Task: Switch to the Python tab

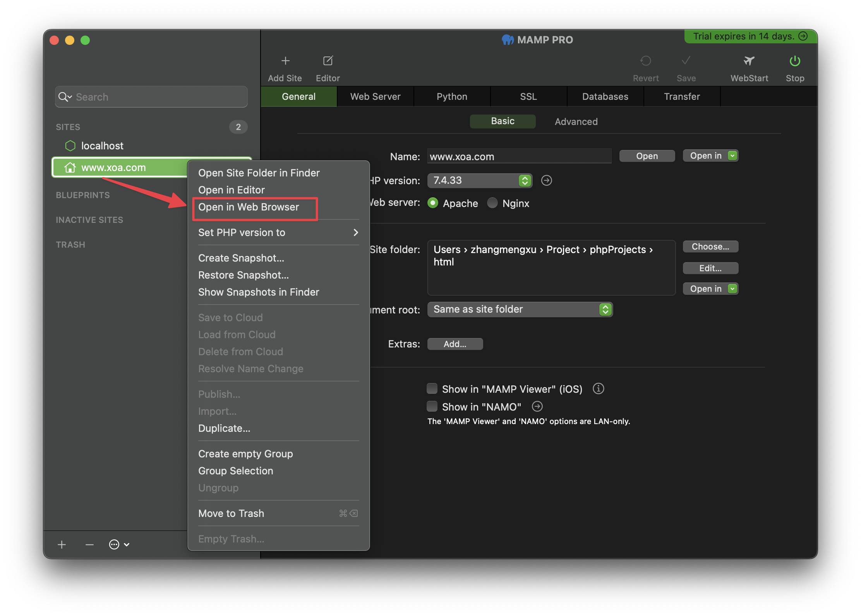Action: [x=452, y=96]
